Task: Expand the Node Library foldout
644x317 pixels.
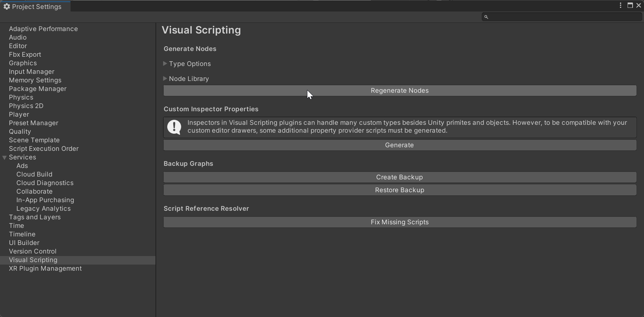Action: 165,79
